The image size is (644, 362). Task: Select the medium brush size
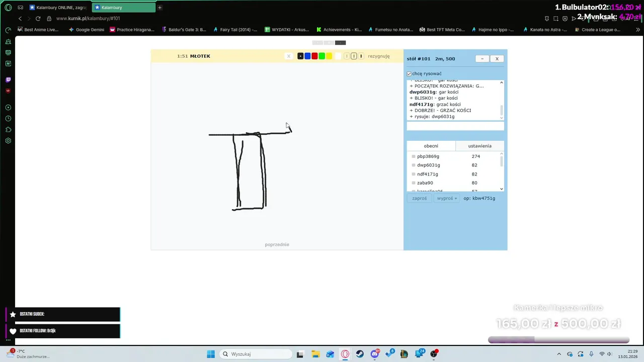point(354,56)
